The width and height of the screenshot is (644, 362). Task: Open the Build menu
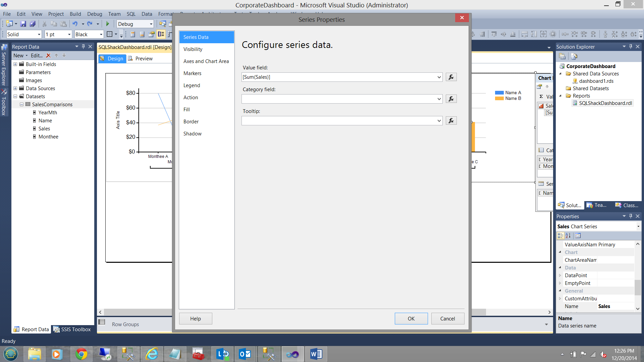pyautogui.click(x=75, y=14)
